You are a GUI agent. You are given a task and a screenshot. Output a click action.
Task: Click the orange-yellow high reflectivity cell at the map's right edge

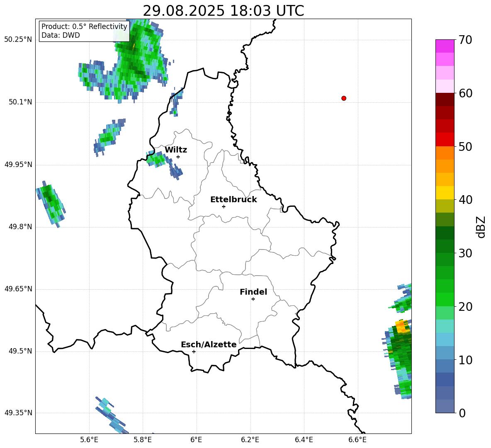pos(402,326)
